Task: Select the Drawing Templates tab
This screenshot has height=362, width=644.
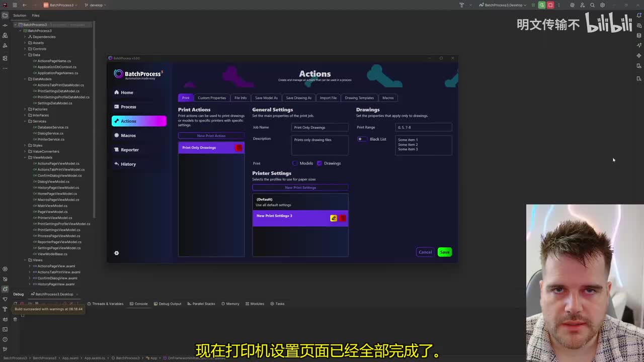Action: pyautogui.click(x=359, y=98)
